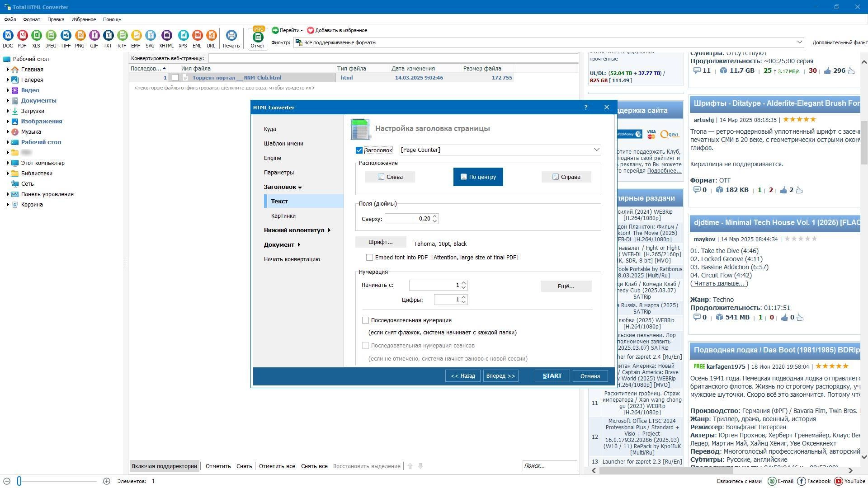Image resolution: width=868 pixels, height=488 pixels.
Task: Click the Print (Печать) toolbar icon
Action: 231,38
